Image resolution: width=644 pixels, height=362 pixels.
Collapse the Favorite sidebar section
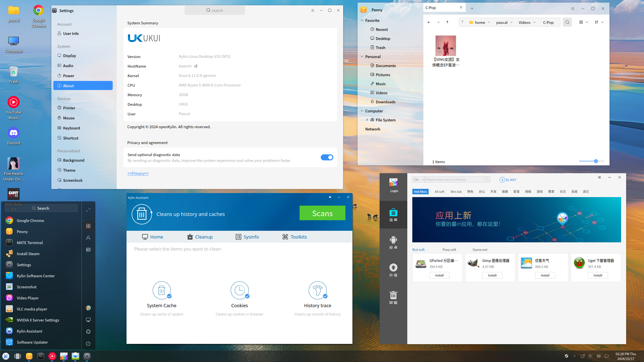tap(362, 20)
